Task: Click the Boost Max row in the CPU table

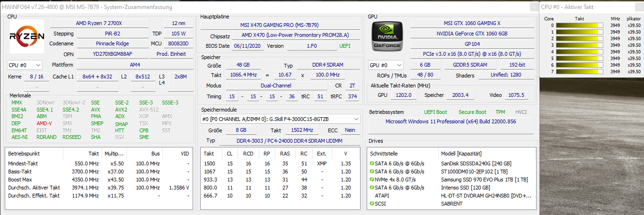Action: click(x=99, y=180)
